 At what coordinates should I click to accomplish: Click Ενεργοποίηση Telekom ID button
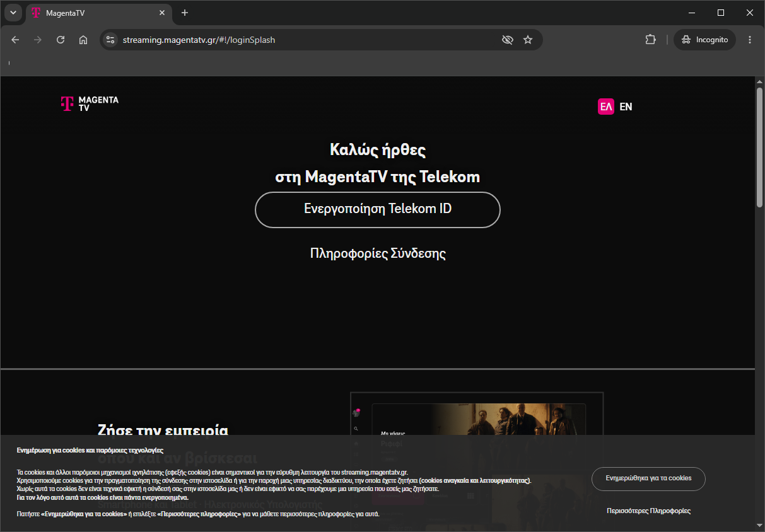pyautogui.click(x=378, y=209)
